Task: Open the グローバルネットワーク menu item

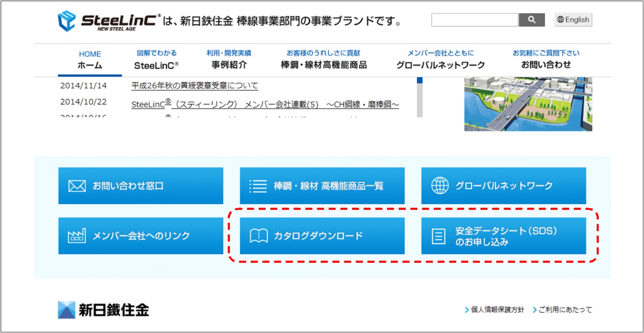Action: click(441, 59)
